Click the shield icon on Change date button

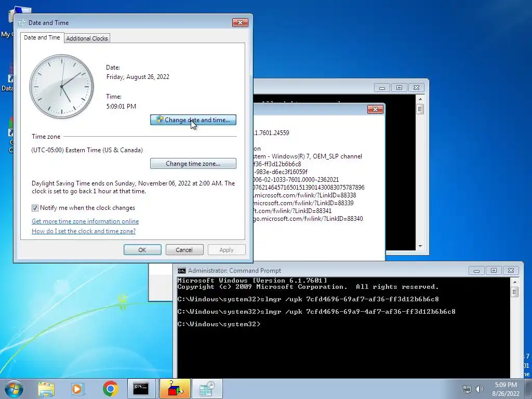pos(160,120)
